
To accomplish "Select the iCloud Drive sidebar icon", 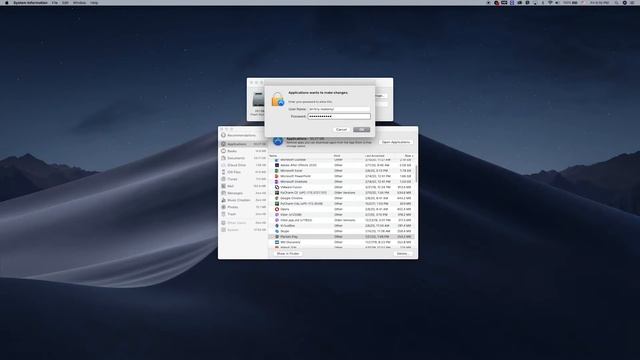I will pos(223,165).
